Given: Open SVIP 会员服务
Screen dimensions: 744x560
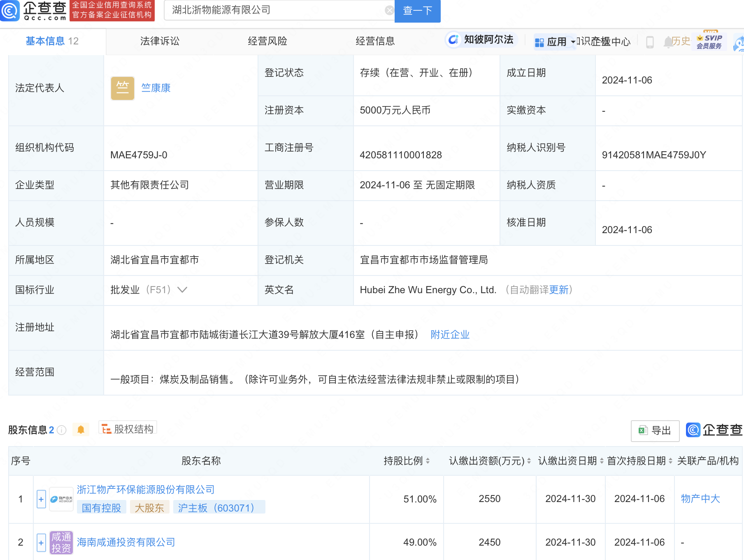Looking at the screenshot, I should [x=709, y=42].
